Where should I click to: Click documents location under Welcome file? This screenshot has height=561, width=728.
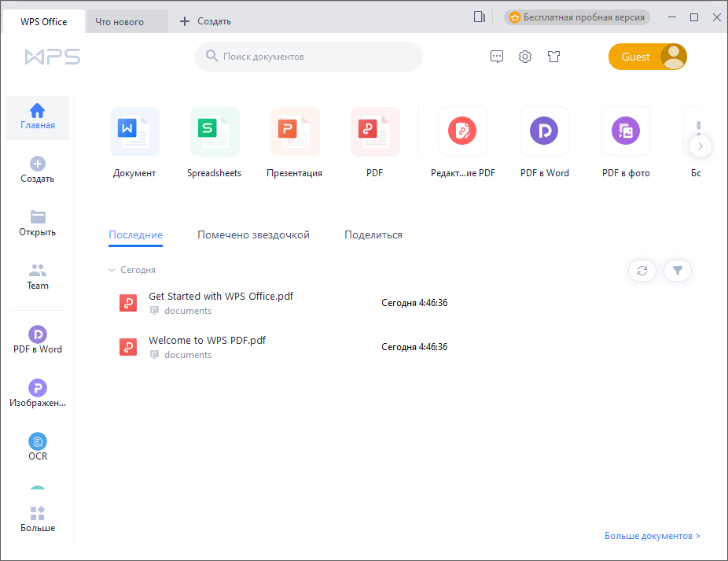188,355
